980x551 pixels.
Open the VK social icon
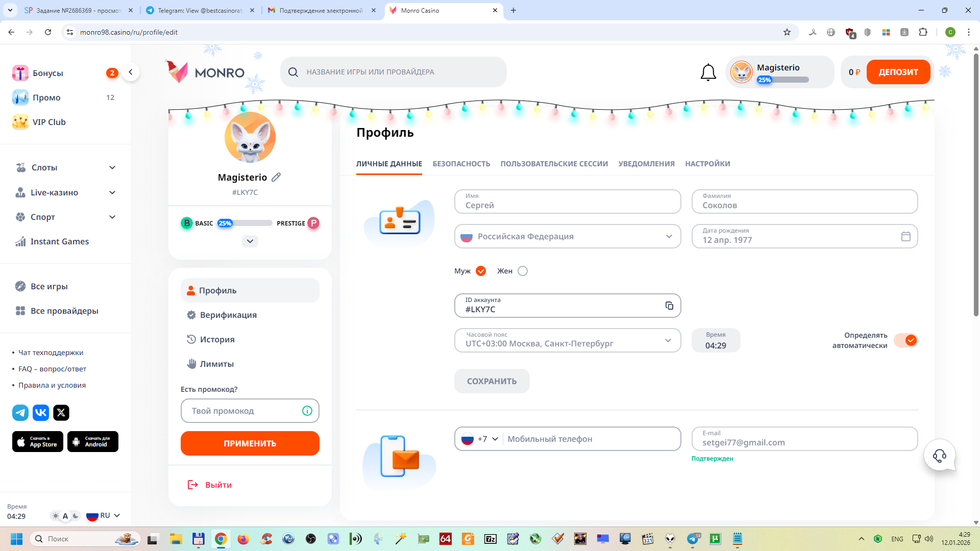coord(41,412)
